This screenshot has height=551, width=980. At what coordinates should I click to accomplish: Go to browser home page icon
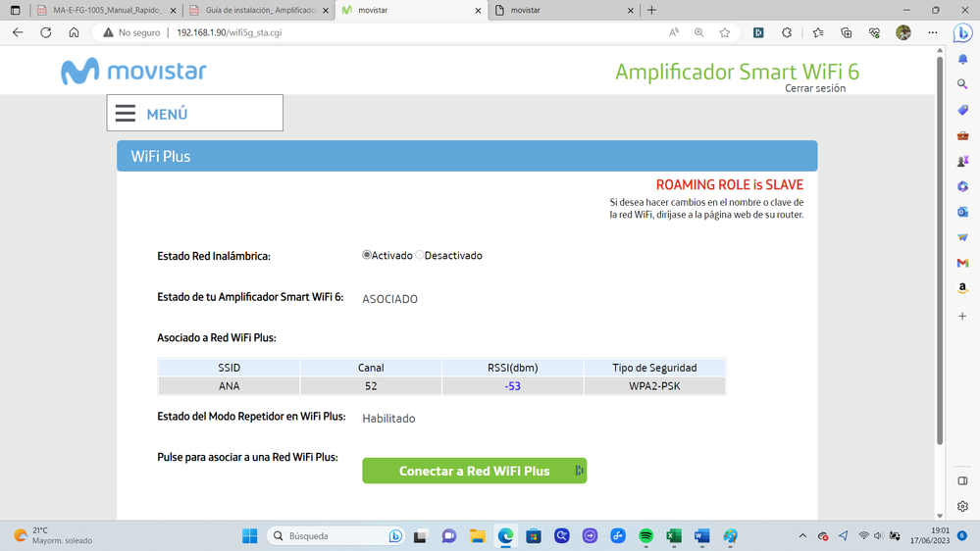click(74, 32)
